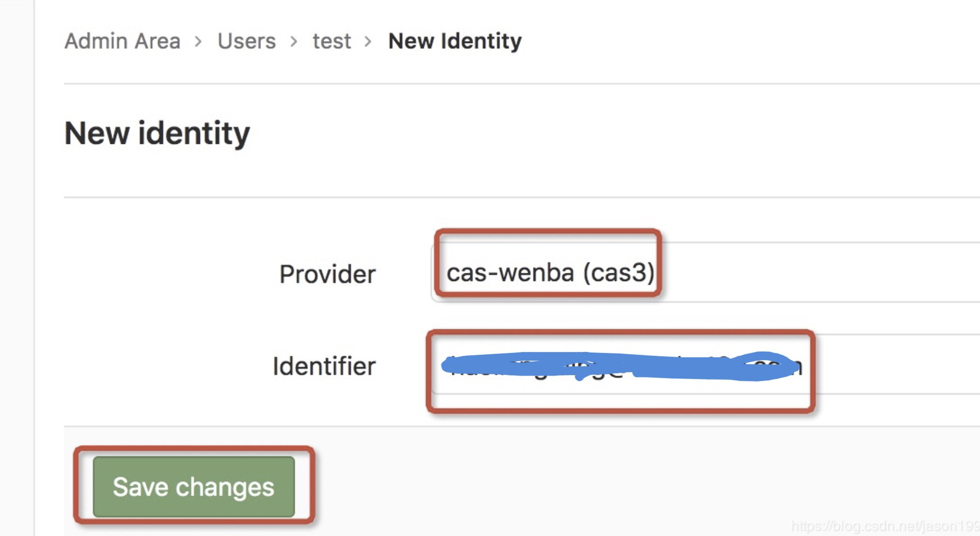Select the Identifier field label
Screen dimensions: 980x536
325,366
